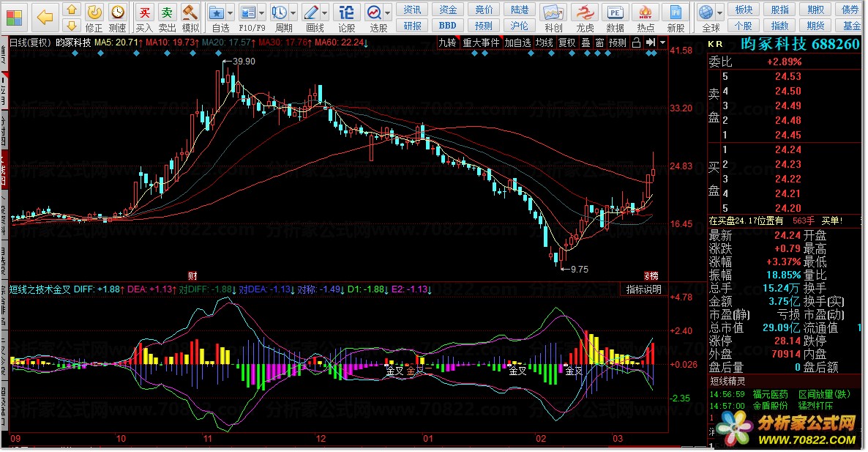Viewport: 868px width, 452px height.
Task: Toggle the 叠 overlay button
Action: pos(585,42)
